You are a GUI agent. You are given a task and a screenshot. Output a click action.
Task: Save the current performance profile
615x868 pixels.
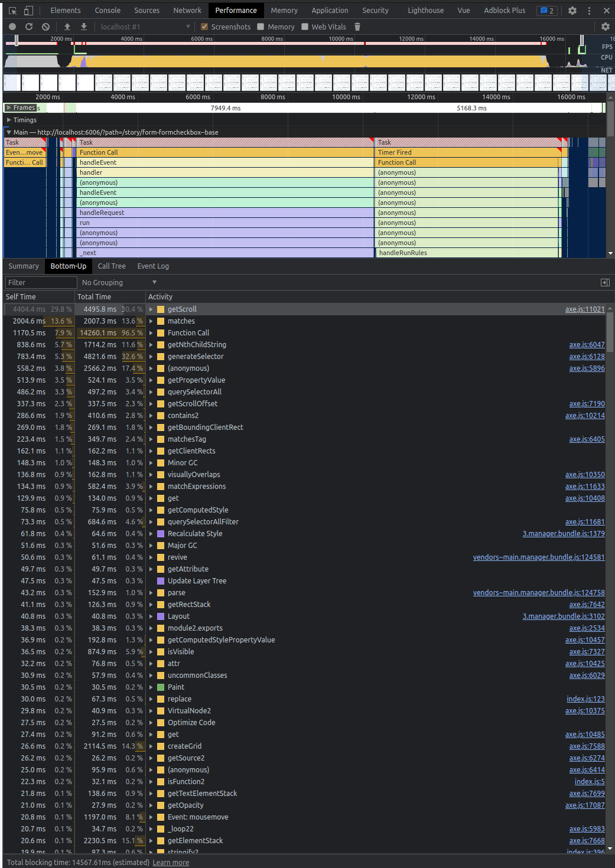(83, 27)
